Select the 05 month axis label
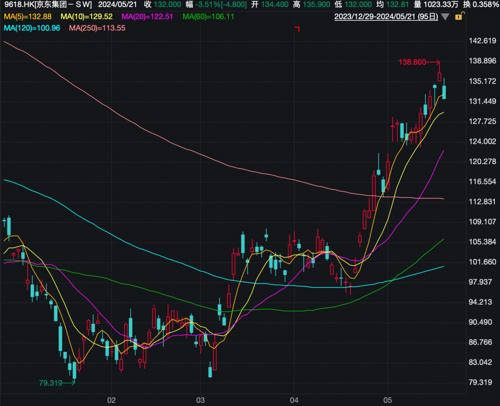Screen dimensions: 500x406 pos(388,400)
